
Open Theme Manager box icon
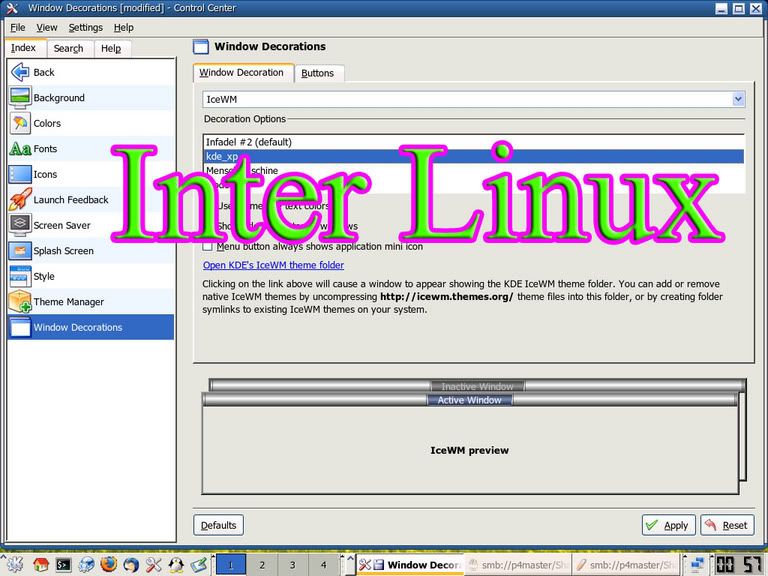[20, 301]
